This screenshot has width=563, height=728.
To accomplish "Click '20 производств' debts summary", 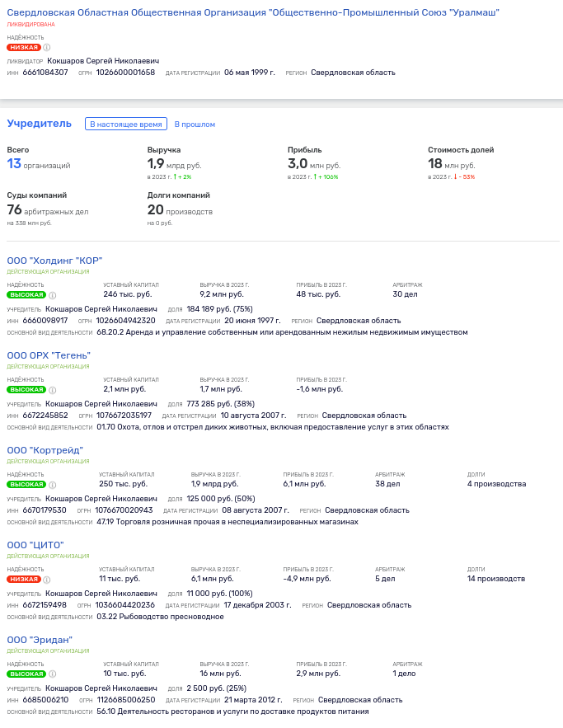I will [180, 210].
